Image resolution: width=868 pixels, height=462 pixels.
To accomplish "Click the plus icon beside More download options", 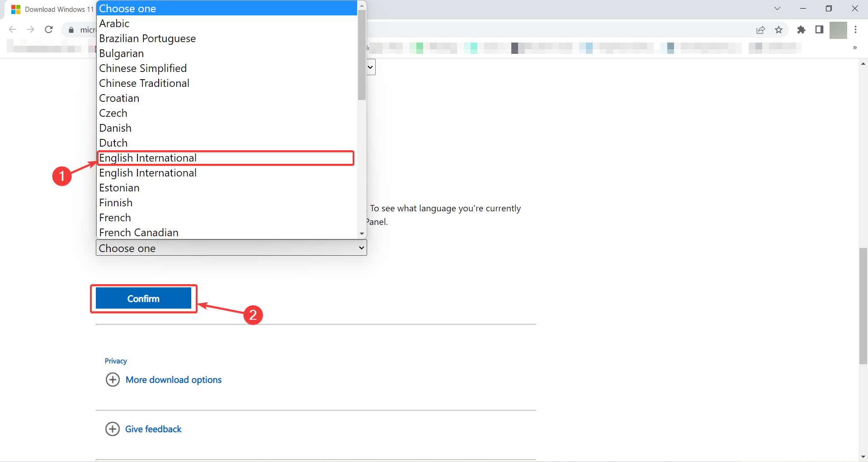I will coord(113,380).
